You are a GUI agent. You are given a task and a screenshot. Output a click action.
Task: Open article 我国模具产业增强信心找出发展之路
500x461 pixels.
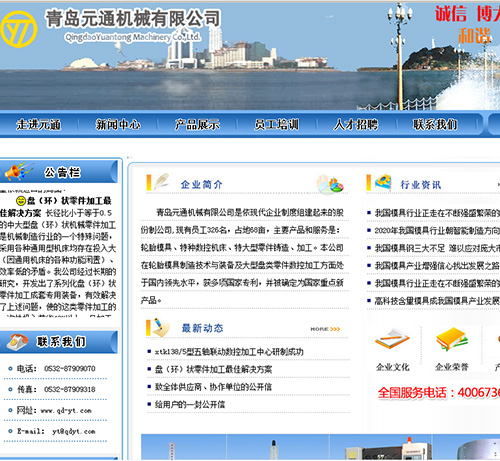[x=437, y=266]
